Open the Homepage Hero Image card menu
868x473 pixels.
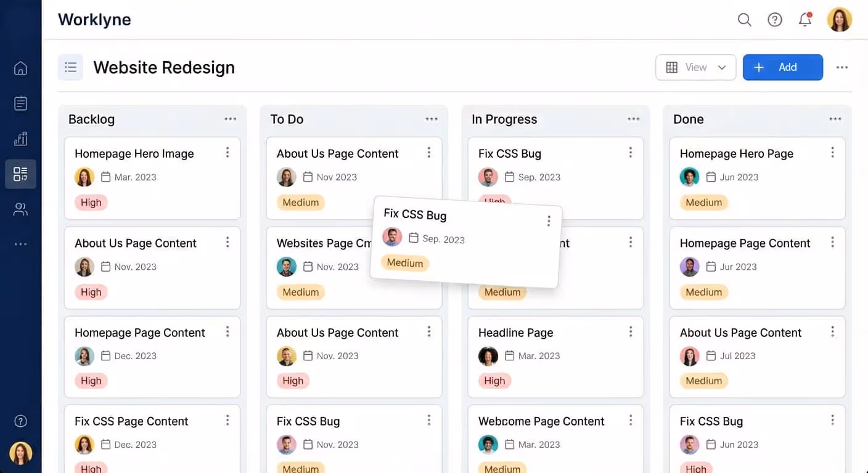pyautogui.click(x=227, y=152)
